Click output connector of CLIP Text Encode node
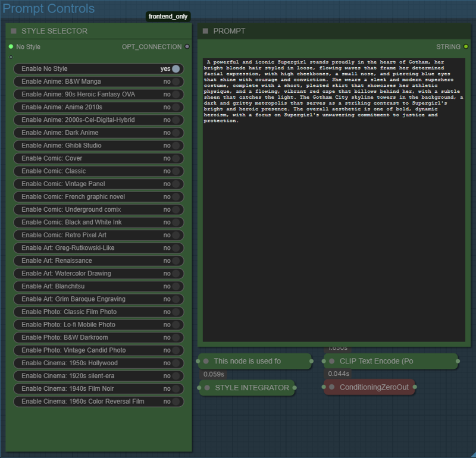This screenshot has width=476, height=458. tap(458, 361)
